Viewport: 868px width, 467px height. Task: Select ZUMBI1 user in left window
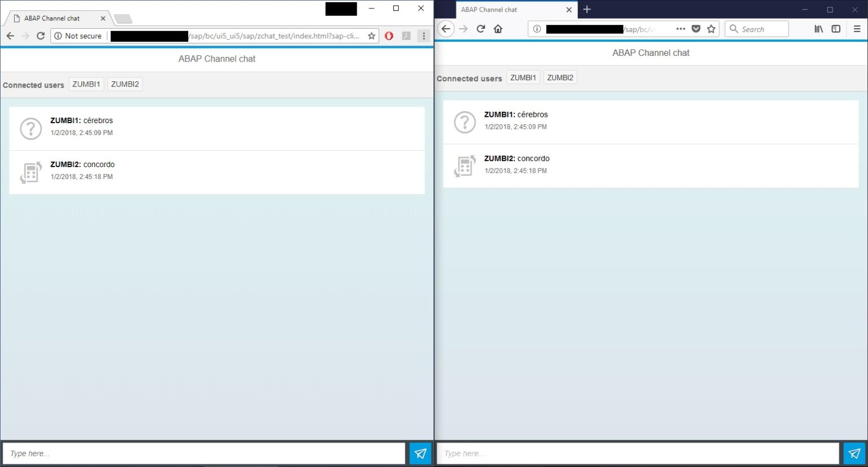click(86, 84)
